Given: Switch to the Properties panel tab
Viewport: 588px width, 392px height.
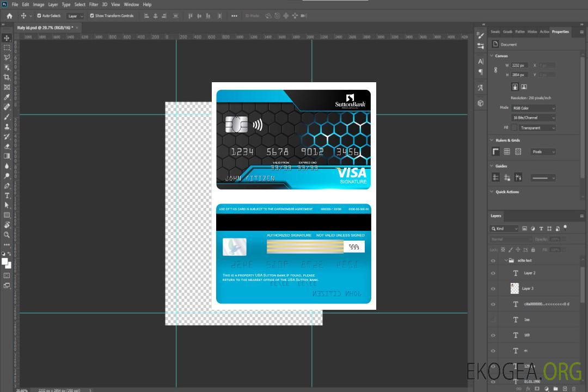Looking at the screenshot, I should coord(560,32).
